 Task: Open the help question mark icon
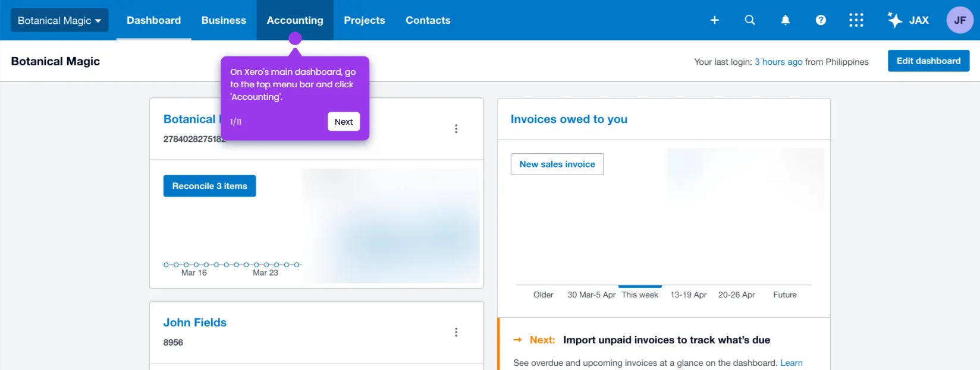click(821, 20)
